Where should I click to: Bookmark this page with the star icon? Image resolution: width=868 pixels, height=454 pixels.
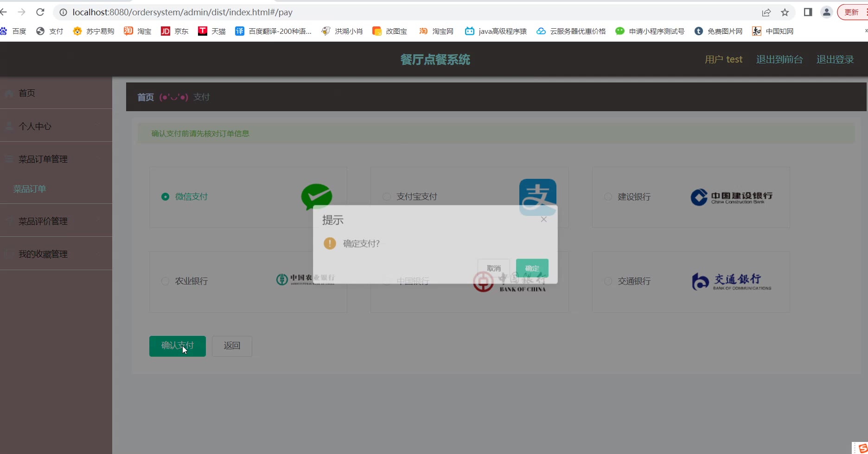[x=785, y=13]
